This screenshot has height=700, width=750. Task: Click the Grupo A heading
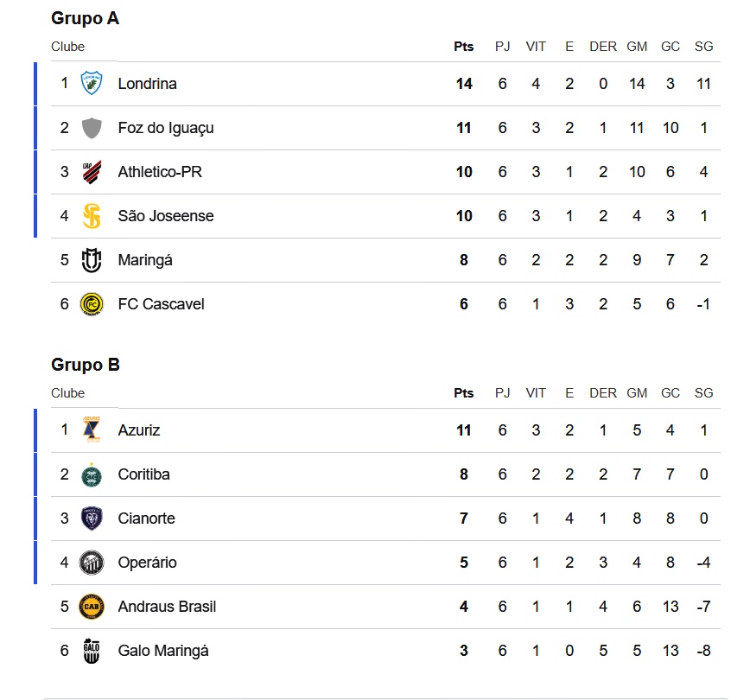pos(85,19)
